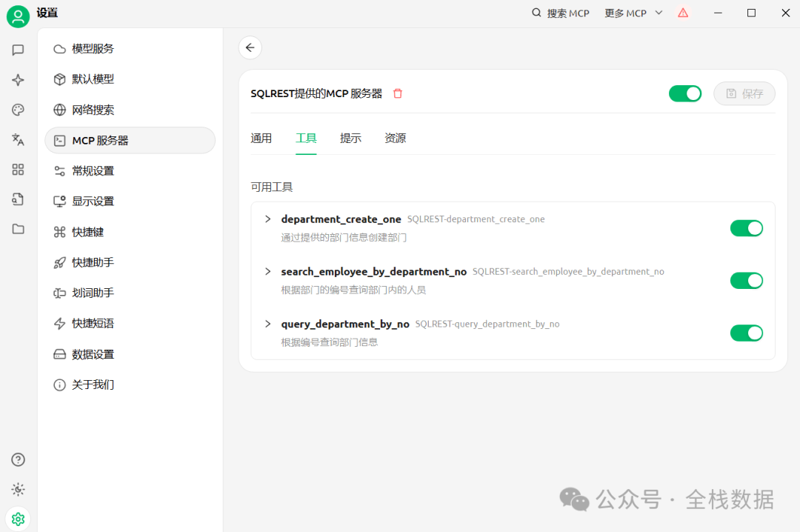Image resolution: width=800 pixels, height=532 pixels.
Task: Delete the SQLREST MCP server via trash icon
Action: click(x=398, y=93)
